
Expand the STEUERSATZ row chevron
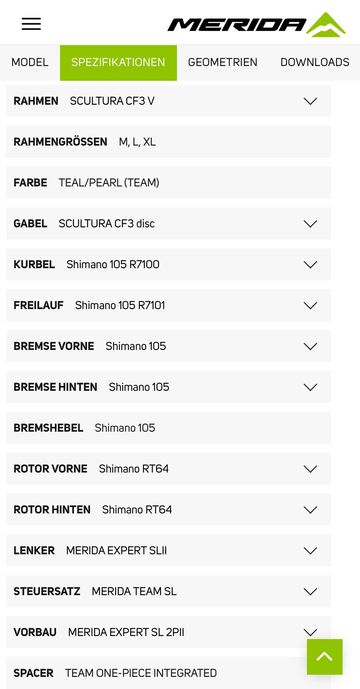(310, 591)
